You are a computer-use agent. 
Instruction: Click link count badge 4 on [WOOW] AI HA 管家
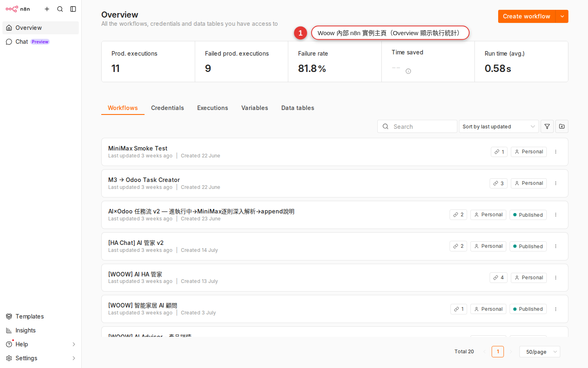[x=499, y=278]
